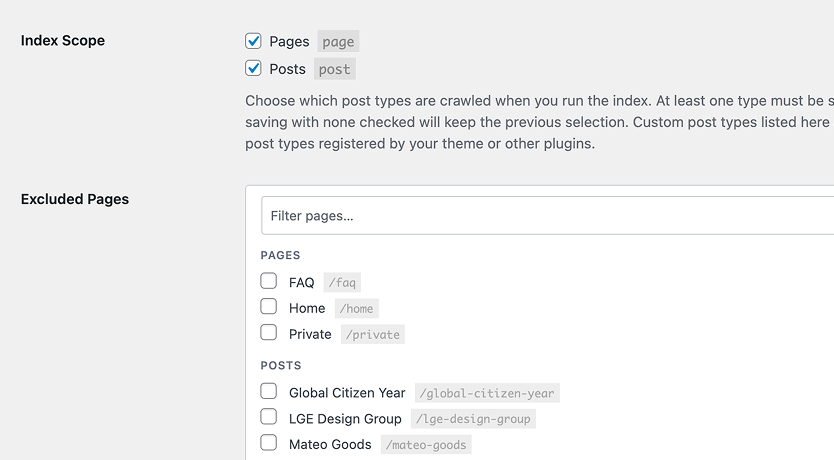Click the /lge-design-group slug code

pos(472,419)
